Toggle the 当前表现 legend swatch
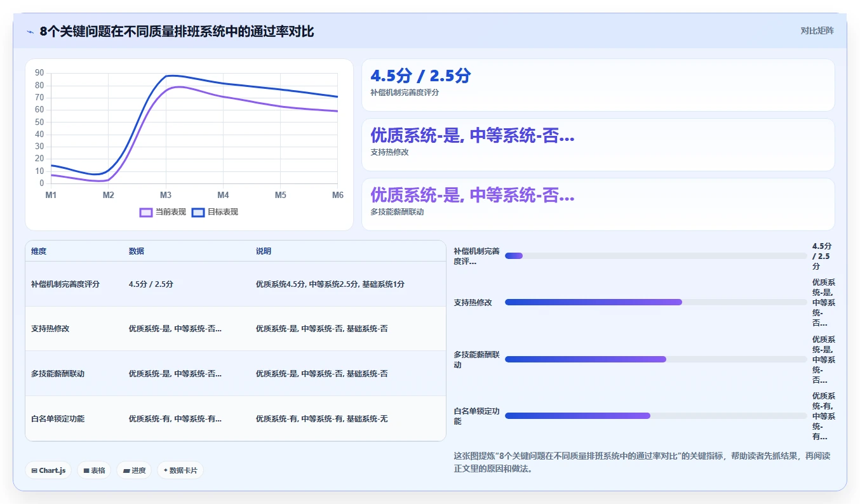 click(x=146, y=212)
